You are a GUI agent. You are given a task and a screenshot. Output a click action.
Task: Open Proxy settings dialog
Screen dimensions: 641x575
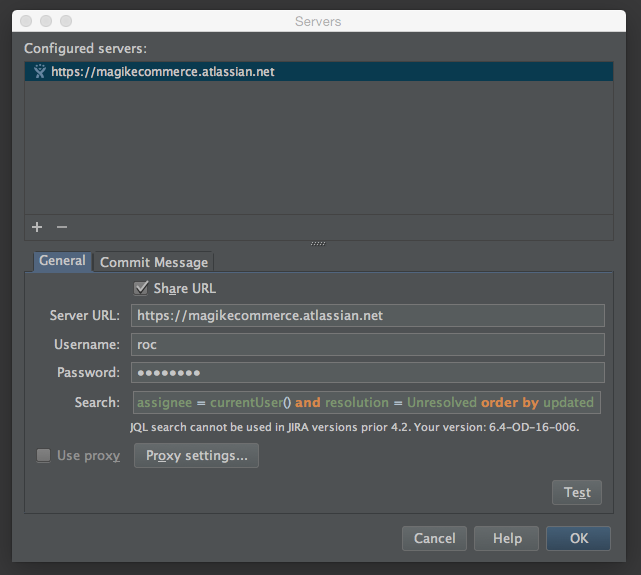coord(196,455)
